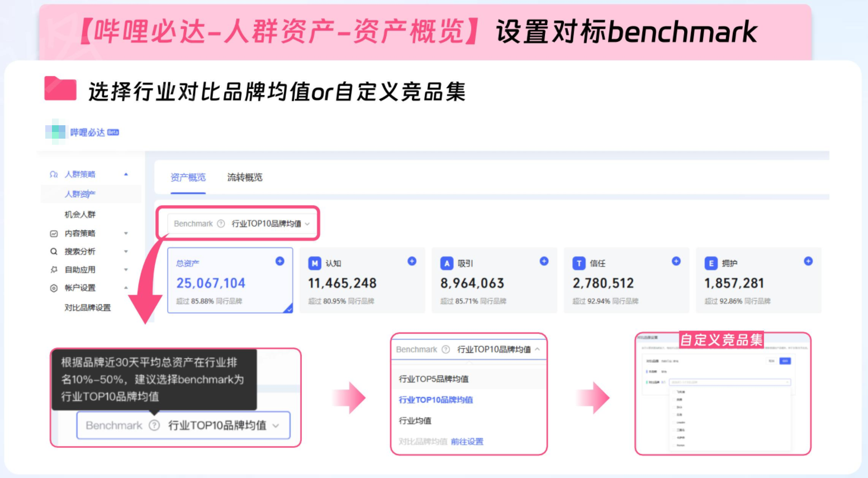Click the pink folder icon beside heading

coord(60,88)
